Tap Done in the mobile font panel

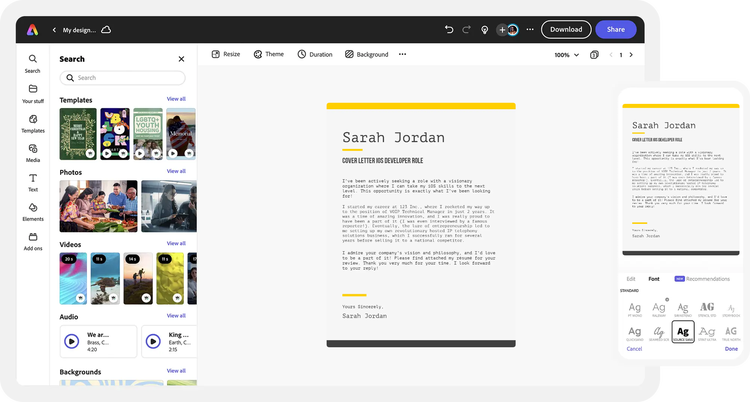pos(731,349)
